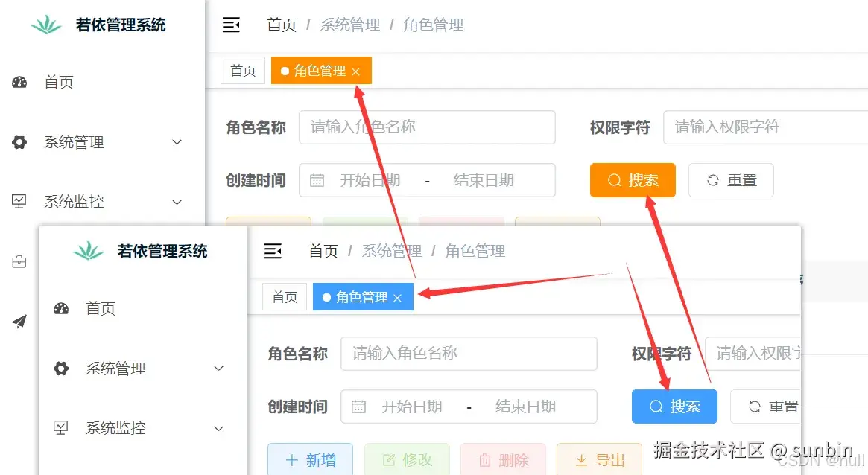This screenshot has width=868, height=475.
Task: Select the blue 角色管理 tab
Action: [x=363, y=297]
